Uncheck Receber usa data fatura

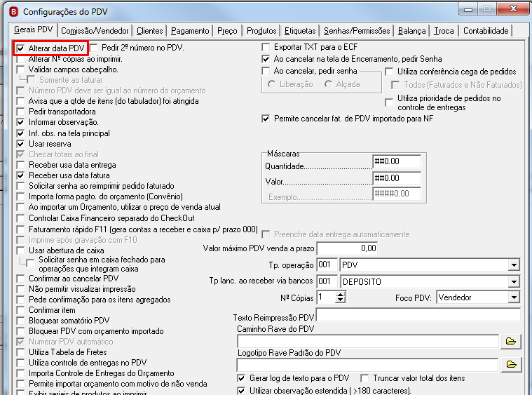point(21,175)
